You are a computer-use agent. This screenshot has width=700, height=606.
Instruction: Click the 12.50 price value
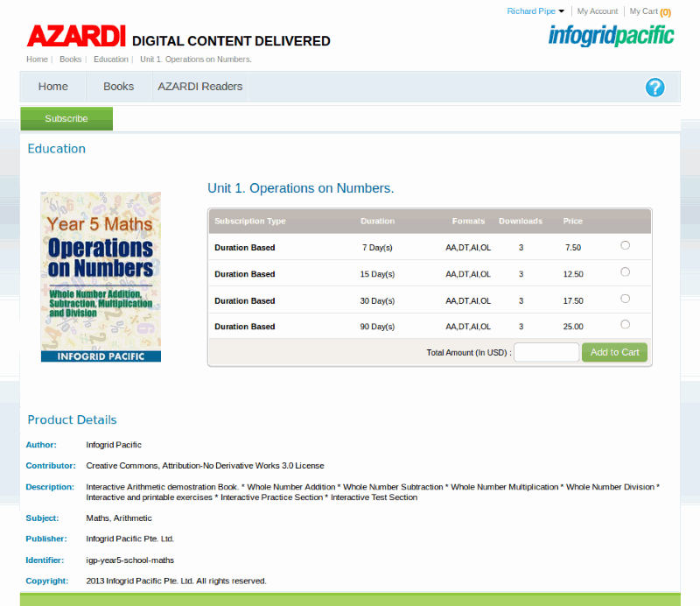pyautogui.click(x=573, y=274)
